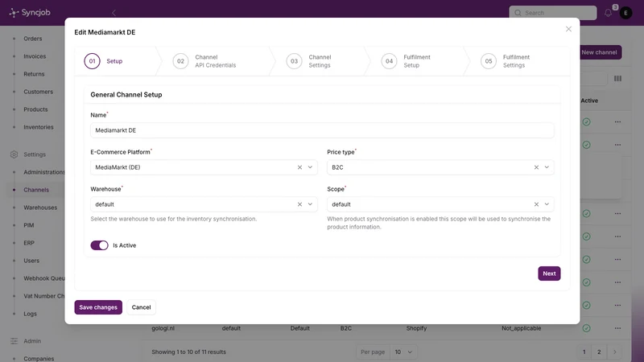Click active check icon in gologi.nl row
The width and height of the screenshot is (644, 362).
pos(587,328)
